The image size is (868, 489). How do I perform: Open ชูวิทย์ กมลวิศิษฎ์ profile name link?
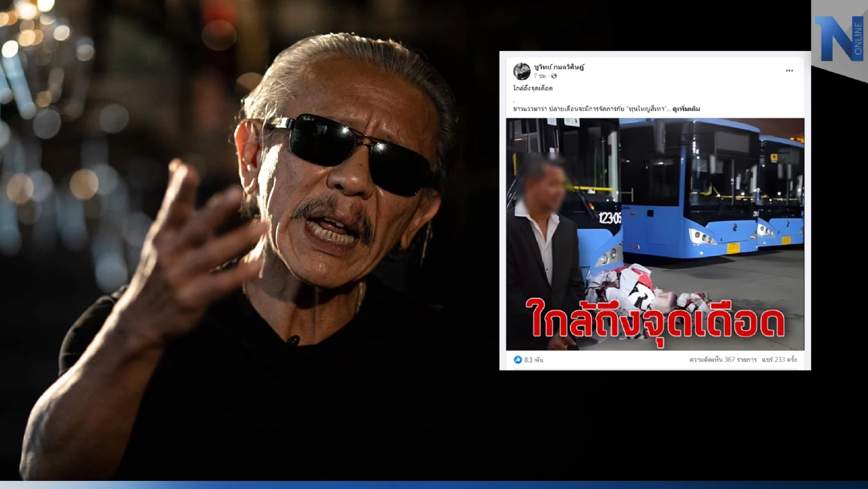coord(559,67)
